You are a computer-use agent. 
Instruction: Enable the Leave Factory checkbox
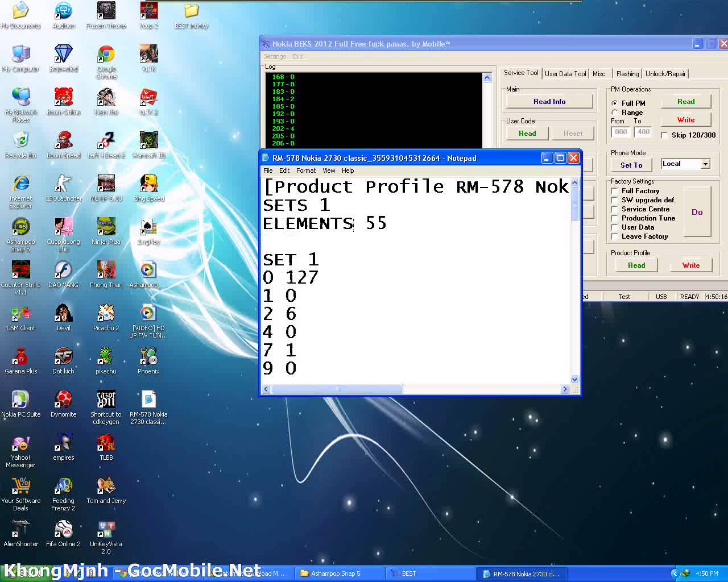pos(614,236)
